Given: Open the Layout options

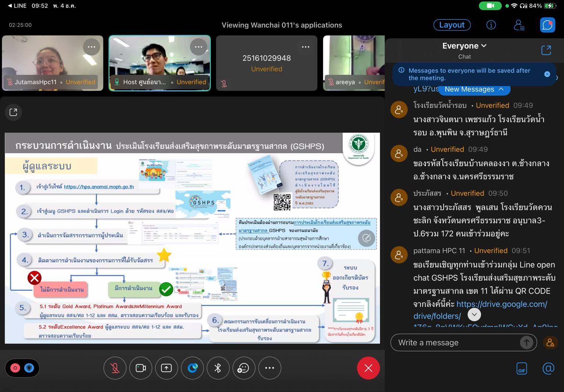Looking at the screenshot, I should pyautogui.click(x=452, y=25).
